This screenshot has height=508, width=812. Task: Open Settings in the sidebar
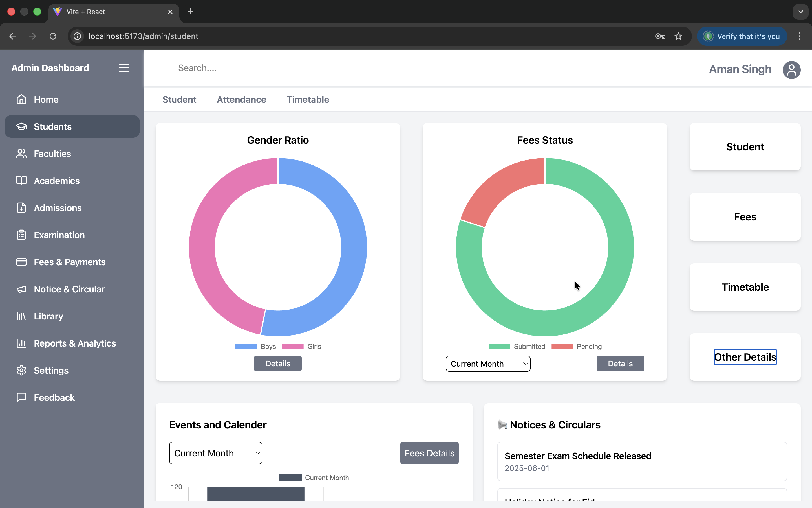72,371
